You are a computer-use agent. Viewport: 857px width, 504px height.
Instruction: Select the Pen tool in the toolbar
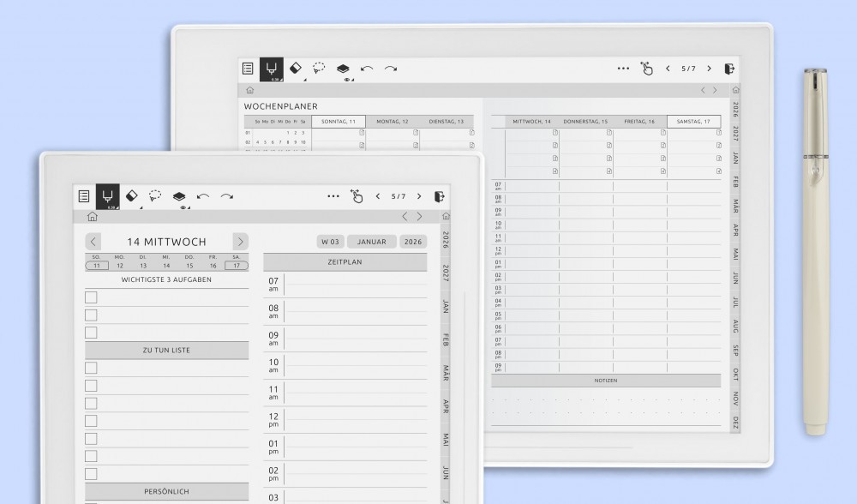(x=107, y=195)
